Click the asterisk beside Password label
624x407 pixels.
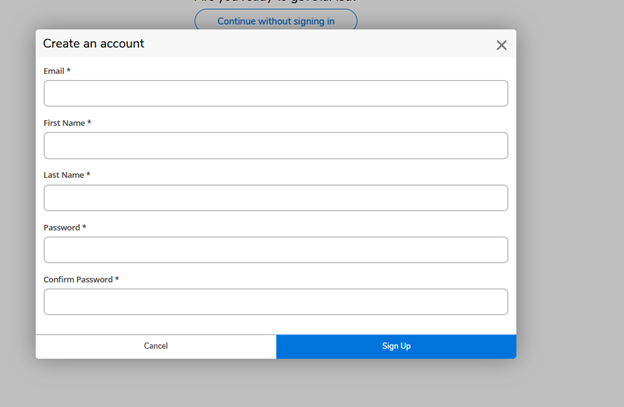click(84, 227)
